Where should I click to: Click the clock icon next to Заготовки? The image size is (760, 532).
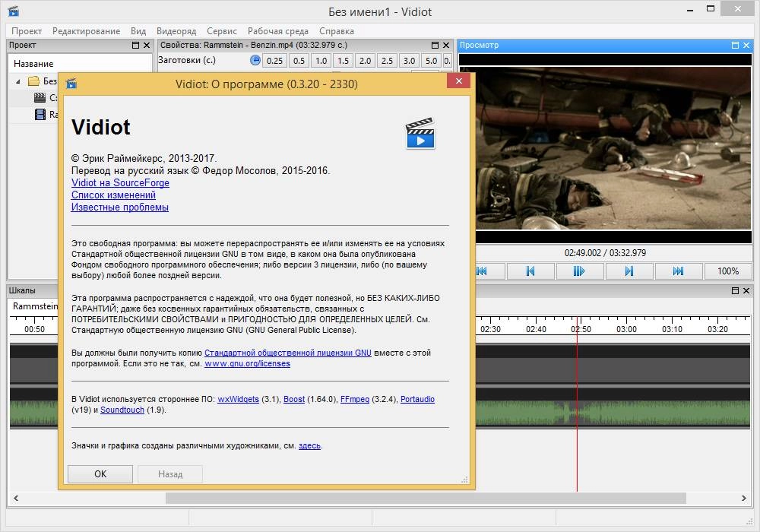click(255, 60)
